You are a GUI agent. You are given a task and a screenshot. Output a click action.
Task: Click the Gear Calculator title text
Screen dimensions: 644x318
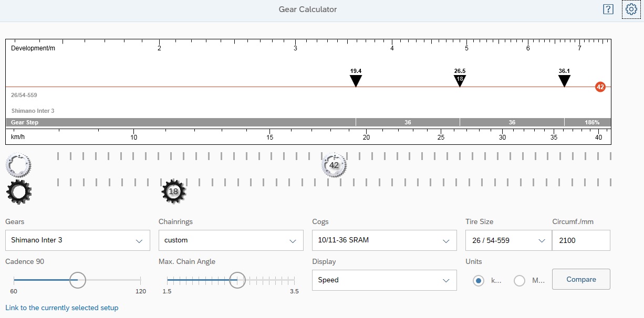click(x=308, y=9)
